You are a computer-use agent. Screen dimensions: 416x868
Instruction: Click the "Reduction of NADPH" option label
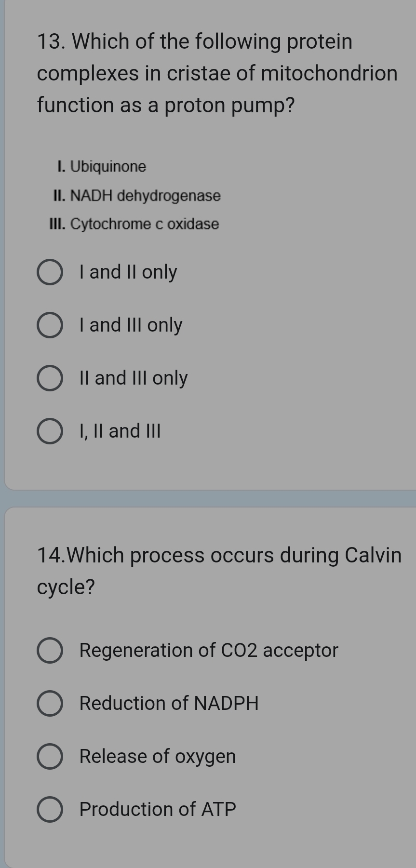[169, 704]
